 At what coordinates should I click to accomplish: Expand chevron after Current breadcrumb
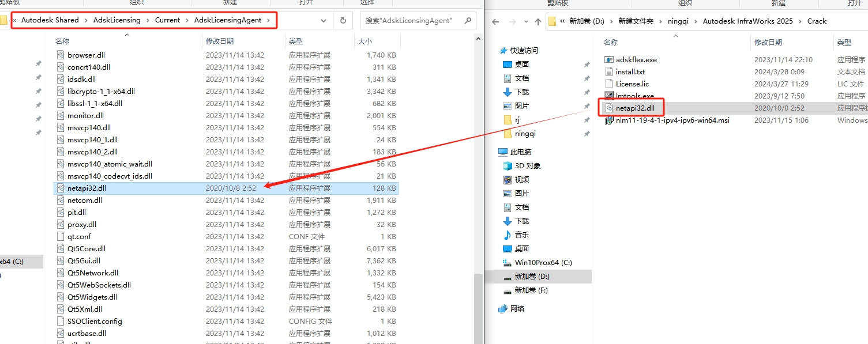tap(187, 20)
